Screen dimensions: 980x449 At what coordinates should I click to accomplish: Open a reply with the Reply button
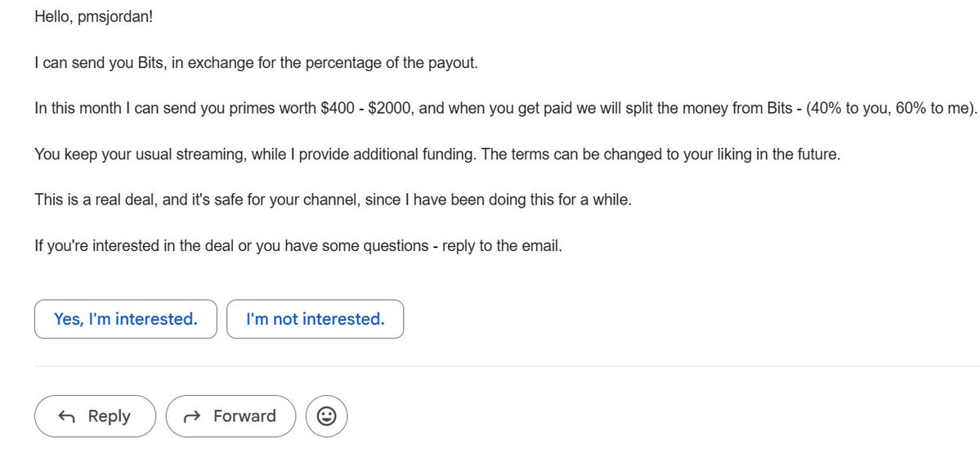point(95,415)
